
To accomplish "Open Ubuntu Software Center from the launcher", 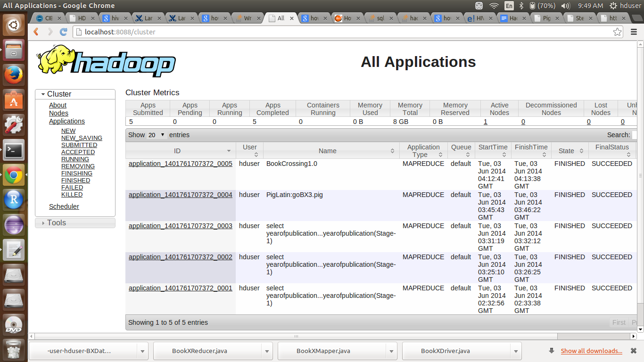I will coord(14,100).
